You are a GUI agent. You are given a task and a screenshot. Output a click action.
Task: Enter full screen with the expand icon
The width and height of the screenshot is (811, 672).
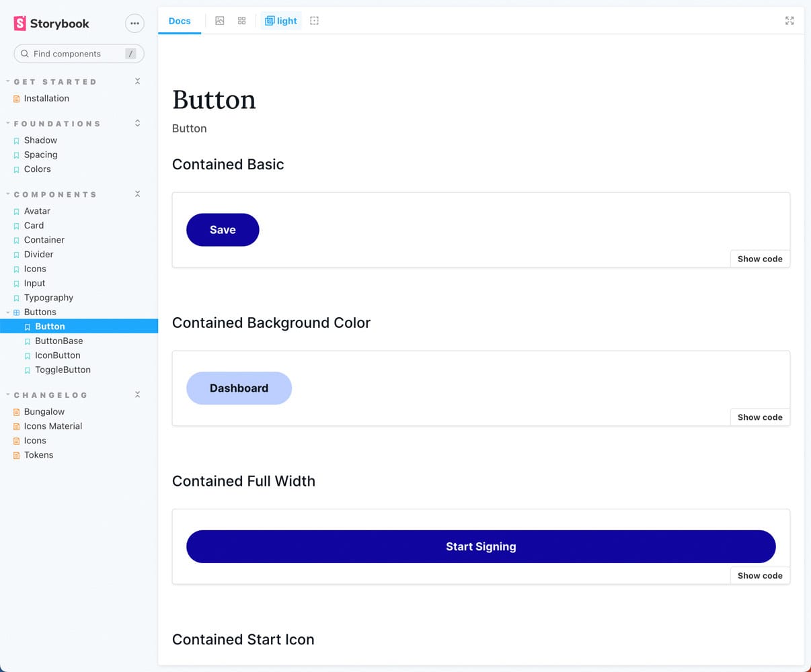[x=789, y=21]
